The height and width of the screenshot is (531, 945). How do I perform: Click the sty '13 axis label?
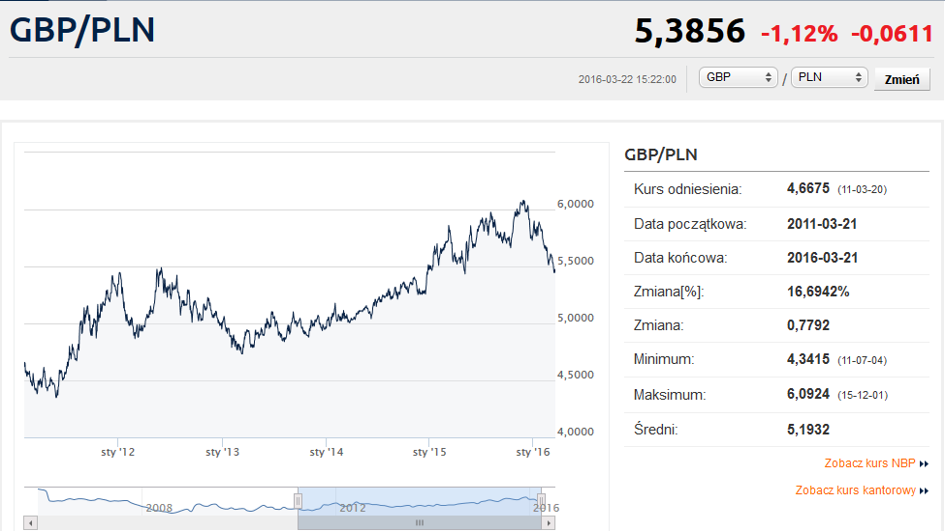(222, 452)
